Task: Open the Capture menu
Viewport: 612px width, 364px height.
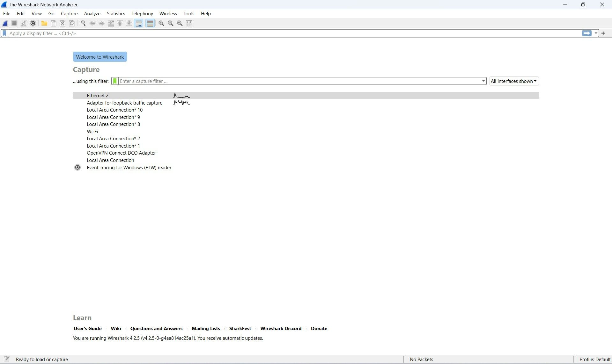Action: pos(69,14)
